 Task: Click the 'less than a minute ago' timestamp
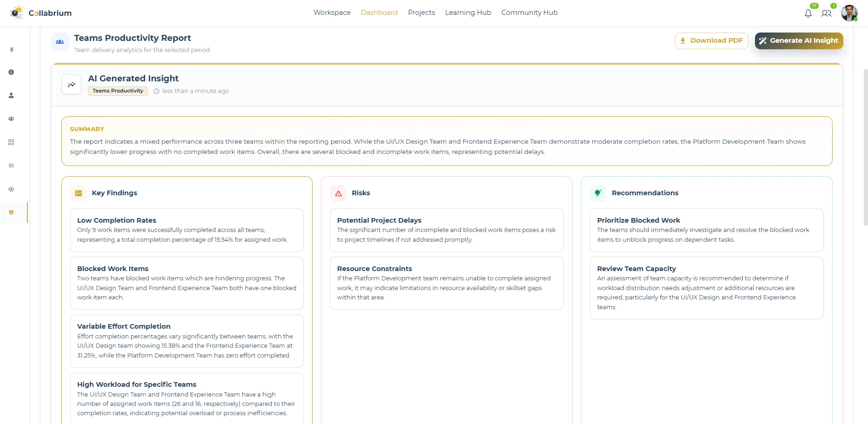tap(195, 91)
